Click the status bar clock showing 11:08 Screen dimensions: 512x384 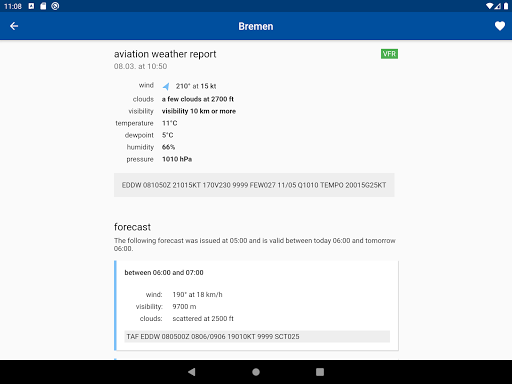tap(13, 6)
